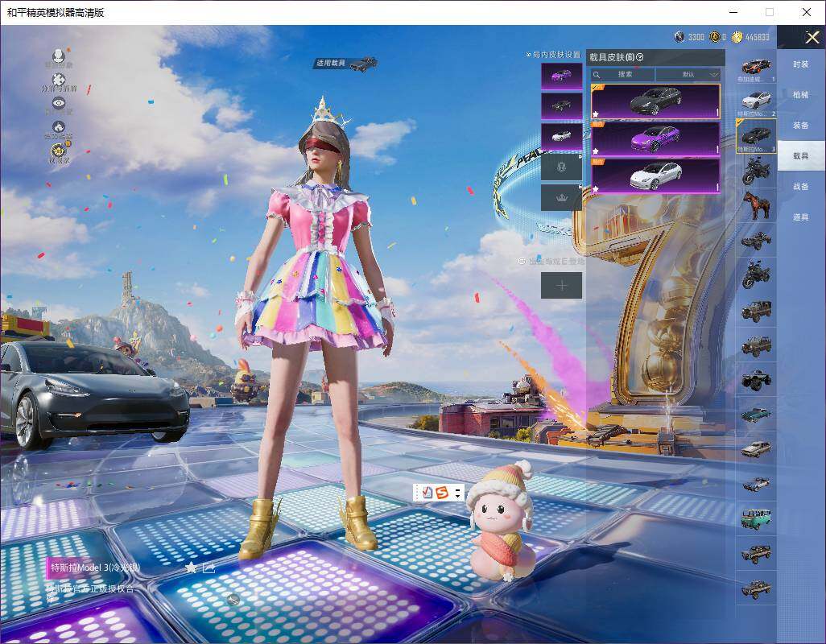The width and height of the screenshot is (826, 644).
Task: Select the 载具 vehicles tab
Action: pos(801,156)
